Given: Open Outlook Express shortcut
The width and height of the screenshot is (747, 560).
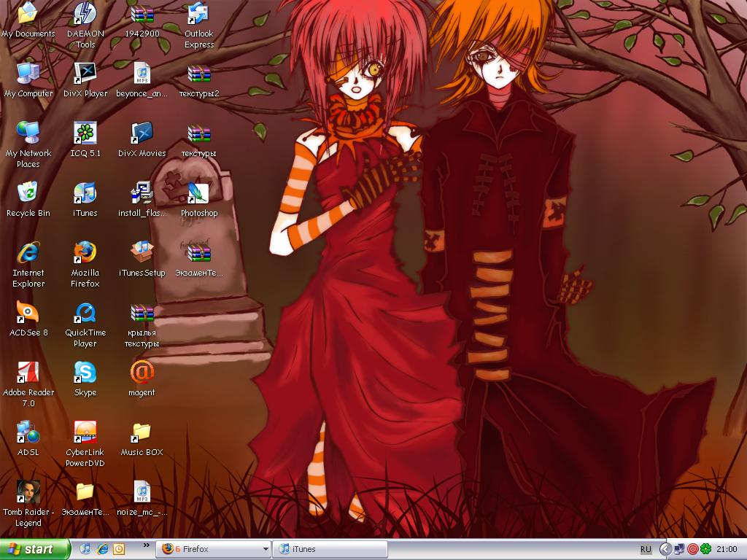Looking at the screenshot, I should [199, 26].
